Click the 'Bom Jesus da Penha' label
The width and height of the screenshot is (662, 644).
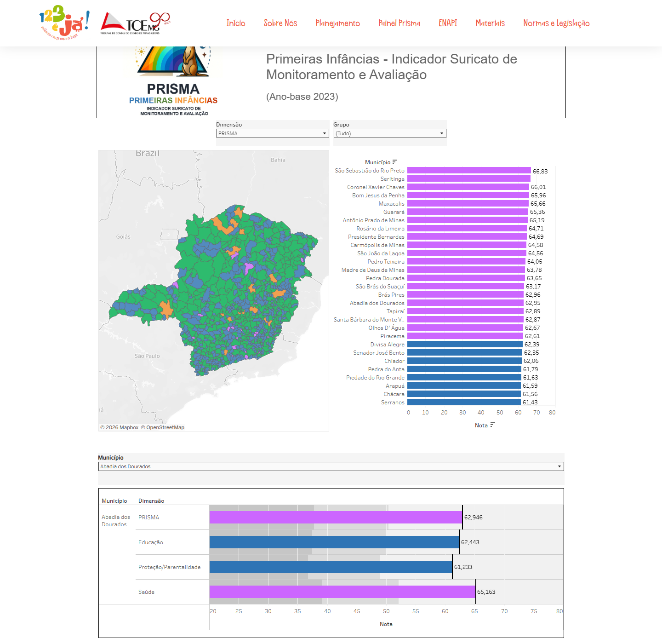pyautogui.click(x=378, y=195)
